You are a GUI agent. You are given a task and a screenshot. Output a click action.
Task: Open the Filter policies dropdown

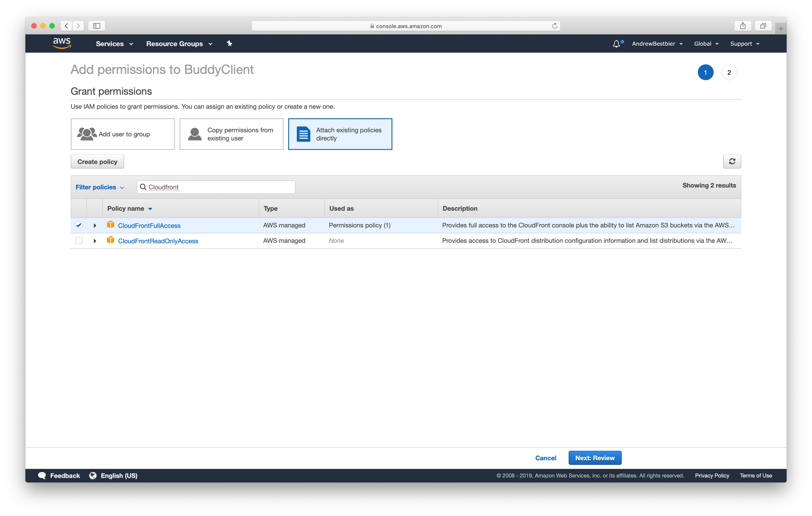pyautogui.click(x=100, y=187)
